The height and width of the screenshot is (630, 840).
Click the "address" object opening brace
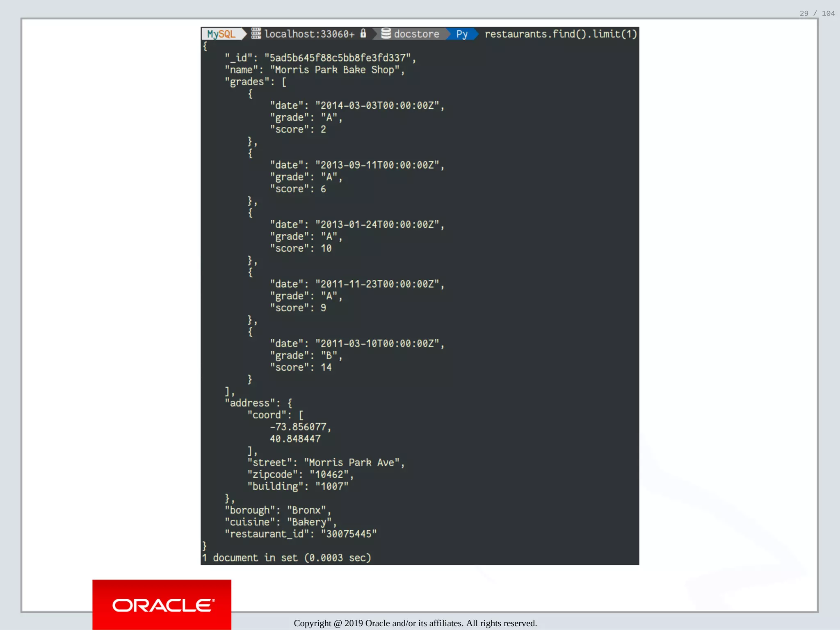click(x=290, y=403)
